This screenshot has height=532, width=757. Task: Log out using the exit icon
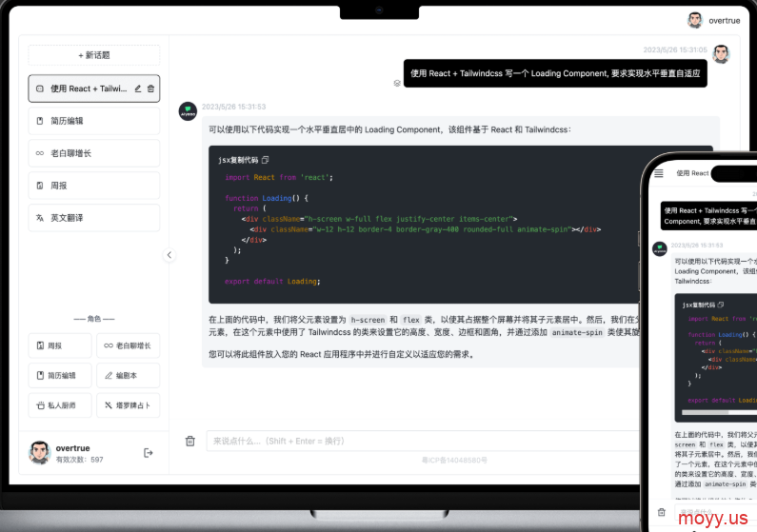click(x=149, y=453)
